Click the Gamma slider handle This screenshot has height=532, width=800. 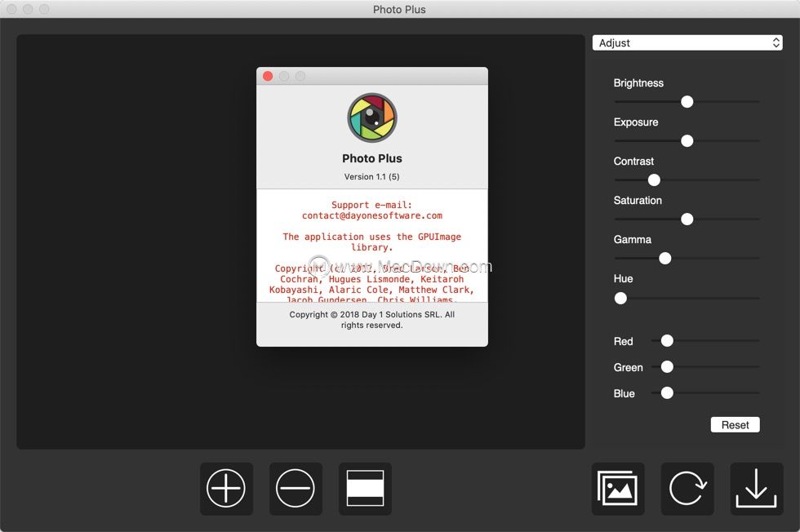click(664, 259)
